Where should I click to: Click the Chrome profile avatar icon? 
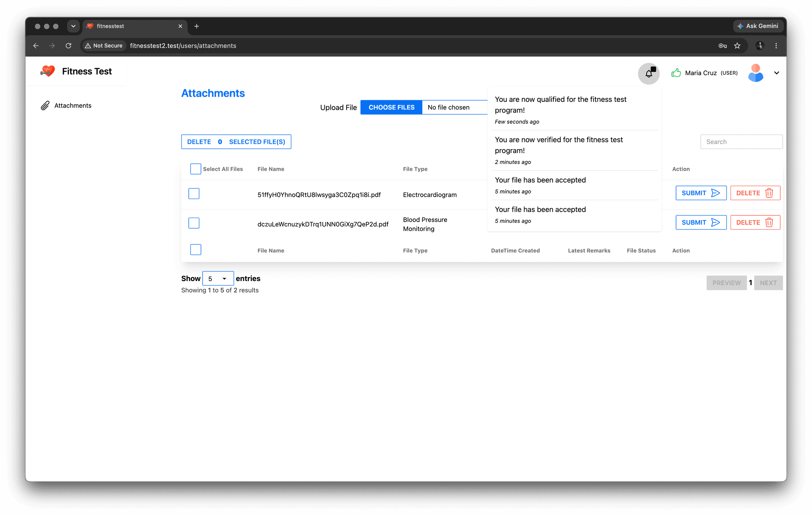760,46
